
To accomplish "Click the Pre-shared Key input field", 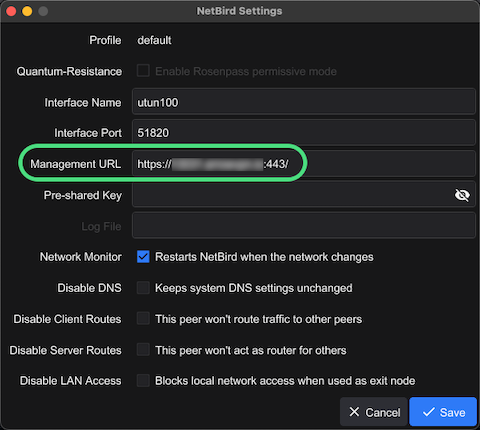I will (x=304, y=195).
